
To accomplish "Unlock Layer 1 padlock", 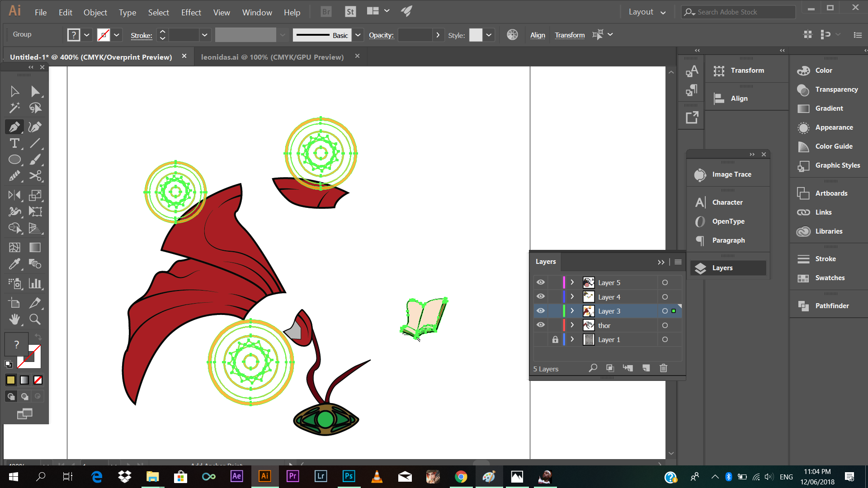I will (555, 339).
